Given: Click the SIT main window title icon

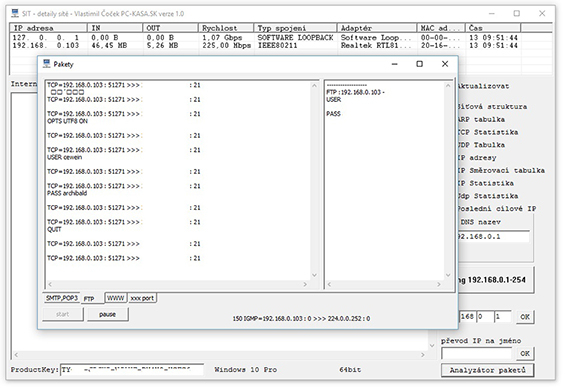Looking at the screenshot, I should coord(15,14).
